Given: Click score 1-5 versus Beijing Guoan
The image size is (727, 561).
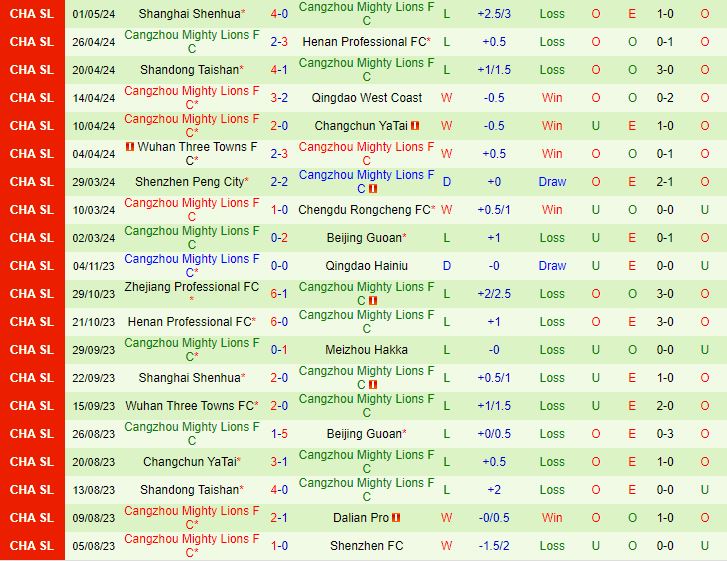Looking at the screenshot, I should pyautogui.click(x=279, y=434).
